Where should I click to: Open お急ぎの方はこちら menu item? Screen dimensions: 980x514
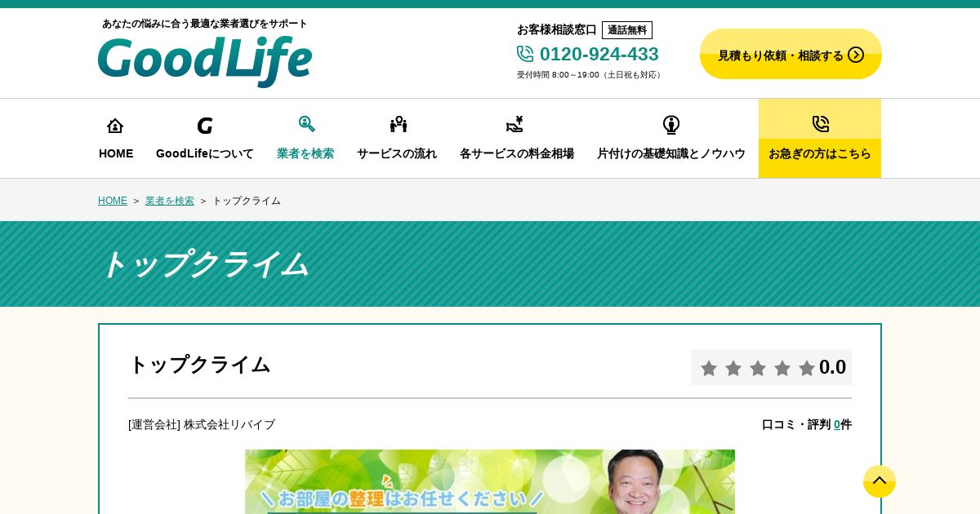click(820, 139)
